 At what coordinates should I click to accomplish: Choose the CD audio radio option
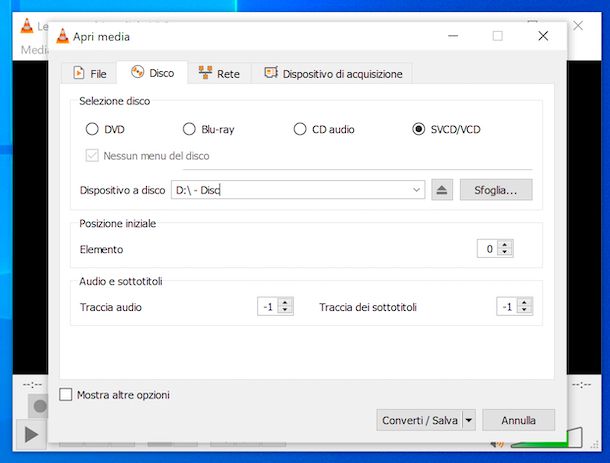[299, 129]
